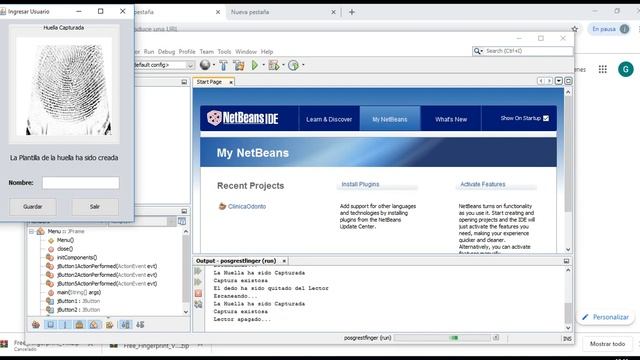The image size is (640, 360).
Task: Toggle Show Fields filter in Navigator
Action: (50, 325)
